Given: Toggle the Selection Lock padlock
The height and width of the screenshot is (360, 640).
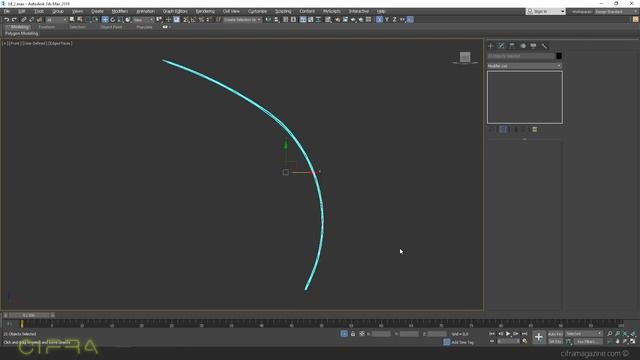Looking at the screenshot, I should [353, 334].
